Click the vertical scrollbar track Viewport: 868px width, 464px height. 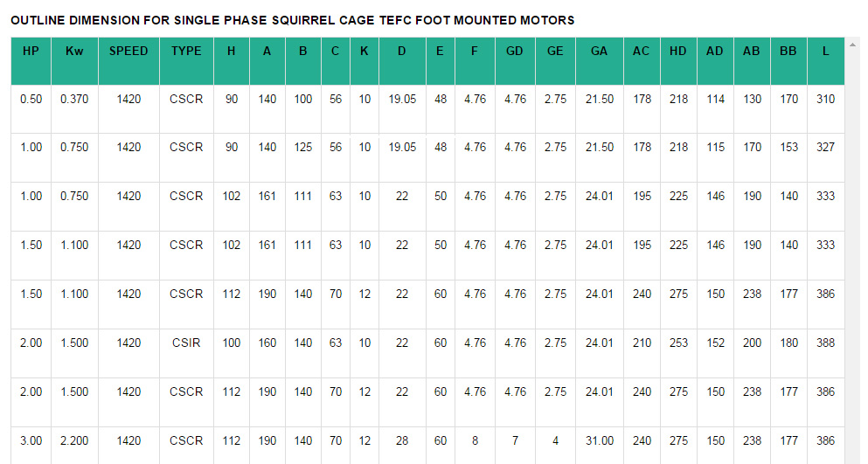(852, 262)
